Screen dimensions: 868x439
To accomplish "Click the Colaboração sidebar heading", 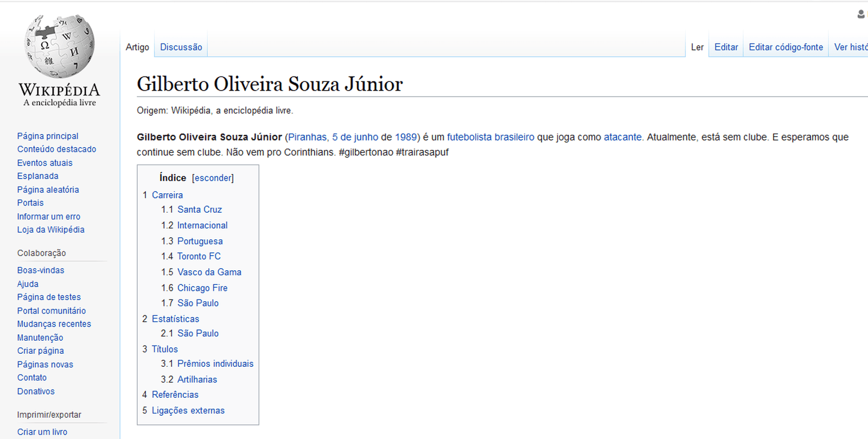I will pos(41,253).
